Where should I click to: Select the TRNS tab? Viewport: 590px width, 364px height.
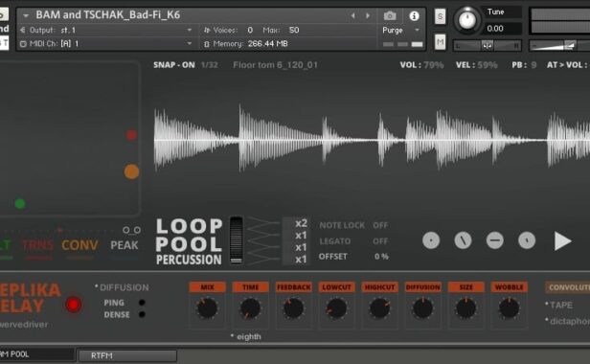point(37,245)
